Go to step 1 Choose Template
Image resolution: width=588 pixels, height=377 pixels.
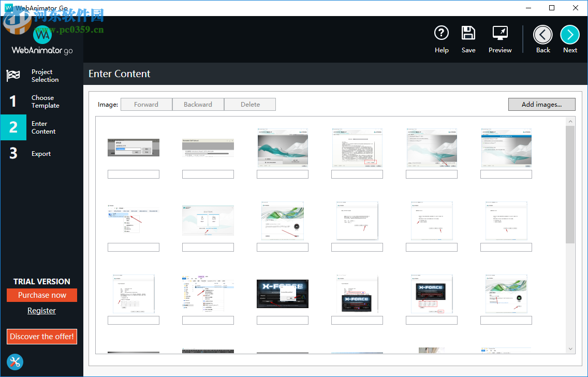pyautogui.click(x=41, y=102)
